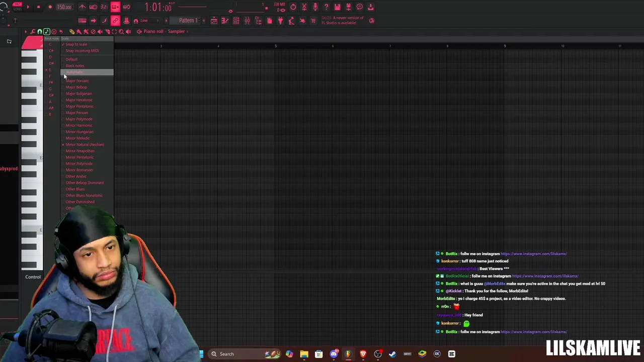
Task: Click the newer version of FL Studio notice
Action: pyautogui.click(x=343, y=20)
